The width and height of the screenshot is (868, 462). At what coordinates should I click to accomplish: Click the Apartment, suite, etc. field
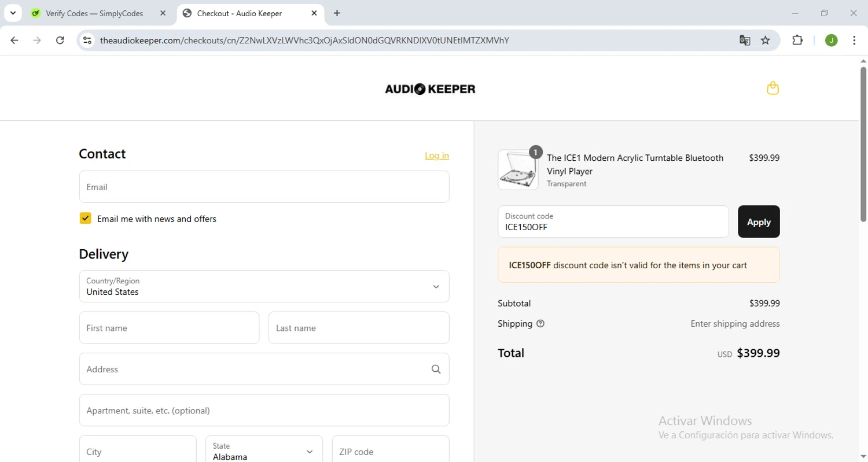pyautogui.click(x=264, y=411)
